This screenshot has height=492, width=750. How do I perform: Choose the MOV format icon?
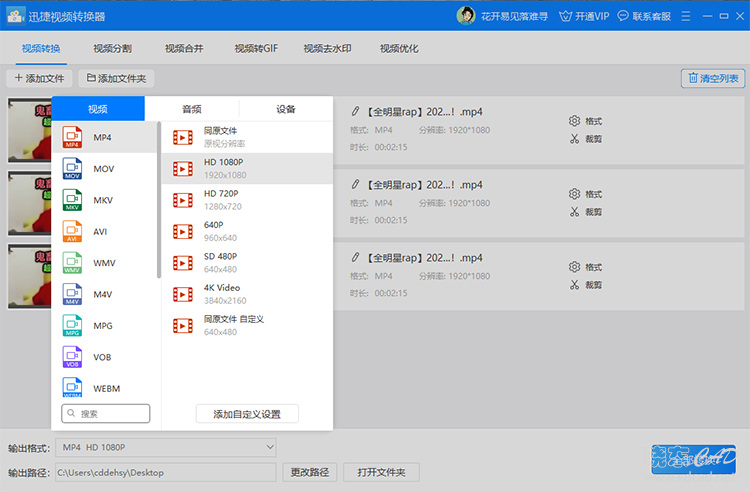72,169
